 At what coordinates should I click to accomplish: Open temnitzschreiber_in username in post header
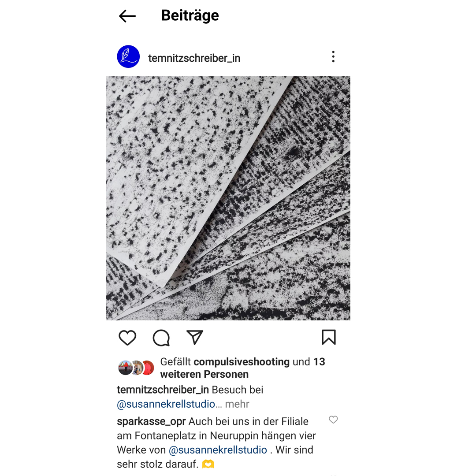(x=194, y=58)
